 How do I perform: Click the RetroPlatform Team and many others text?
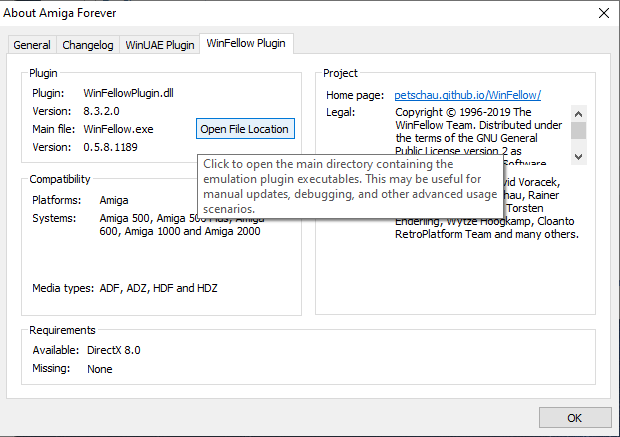point(487,234)
